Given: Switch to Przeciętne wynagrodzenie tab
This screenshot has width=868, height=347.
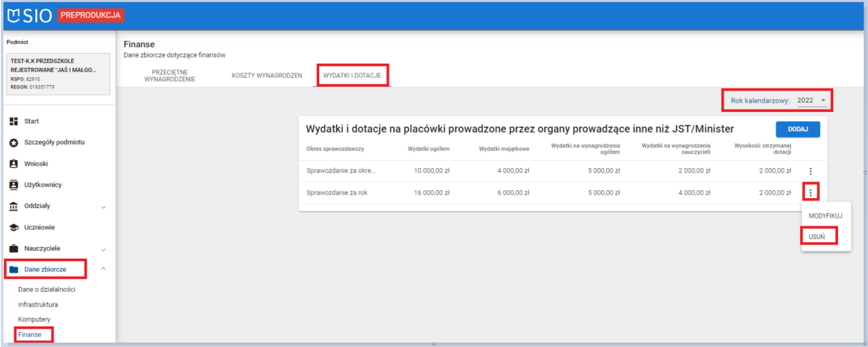Looking at the screenshot, I should click(x=170, y=76).
